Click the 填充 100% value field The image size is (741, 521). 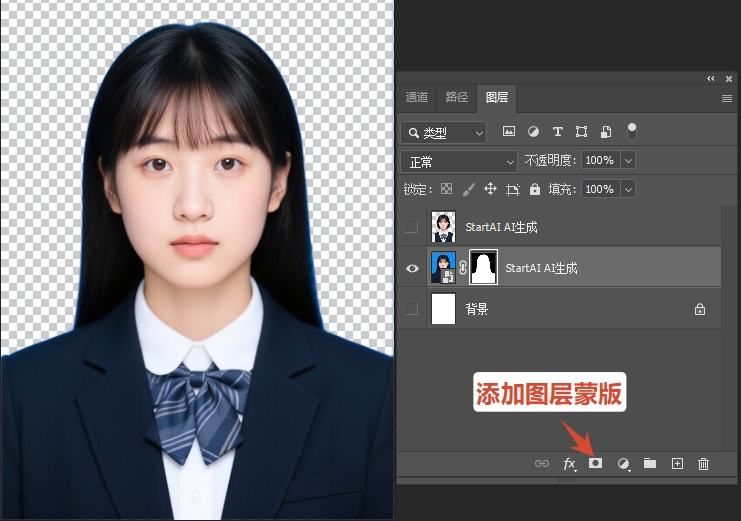click(602, 189)
